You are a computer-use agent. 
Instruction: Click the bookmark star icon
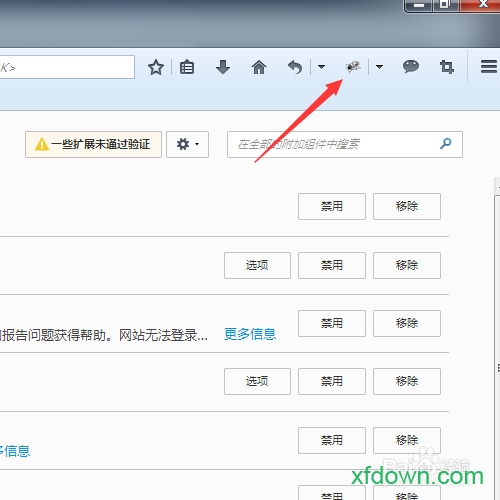coord(156,68)
